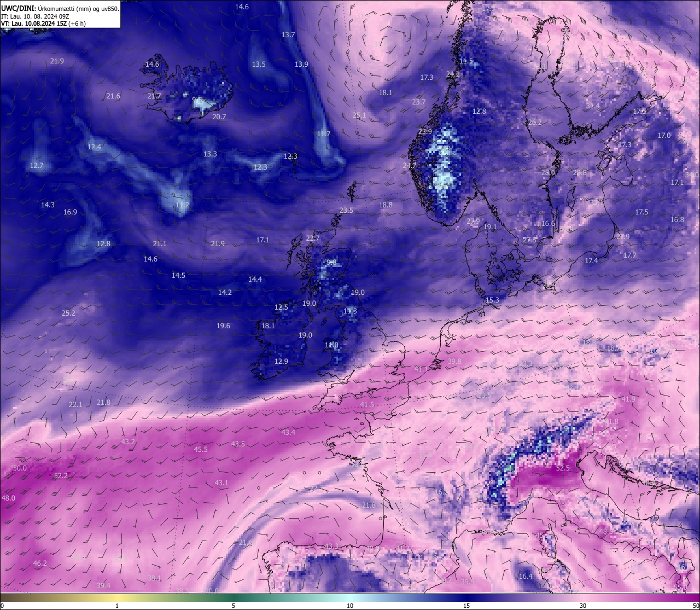
Task: Click the 25.2 map value
Action: coord(68,313)
